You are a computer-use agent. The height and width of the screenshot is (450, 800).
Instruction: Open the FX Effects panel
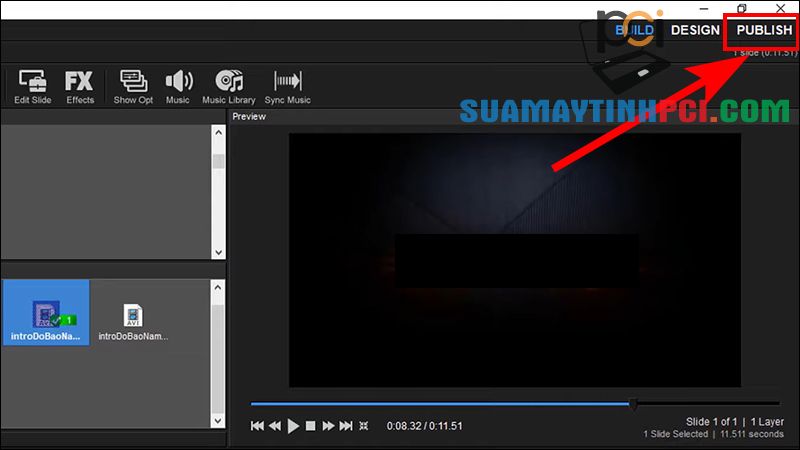tap(80, 87)
